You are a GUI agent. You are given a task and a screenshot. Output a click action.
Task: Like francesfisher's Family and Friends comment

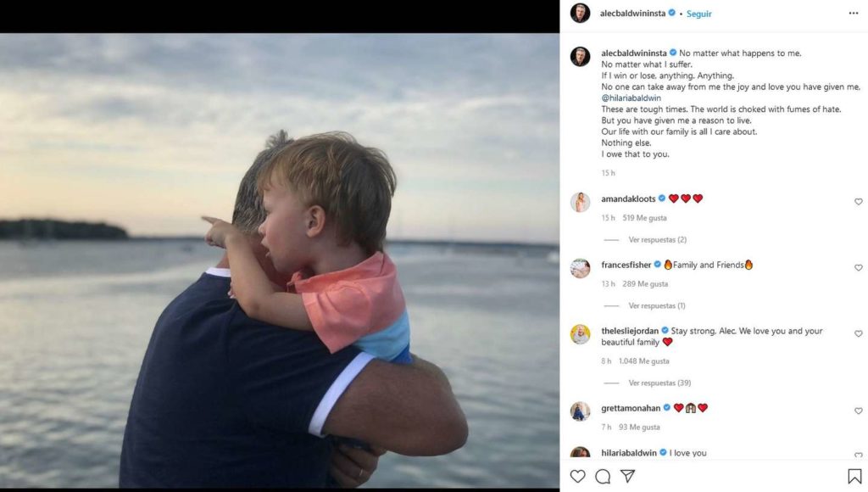pyautogui.click(x=858, y=268)
